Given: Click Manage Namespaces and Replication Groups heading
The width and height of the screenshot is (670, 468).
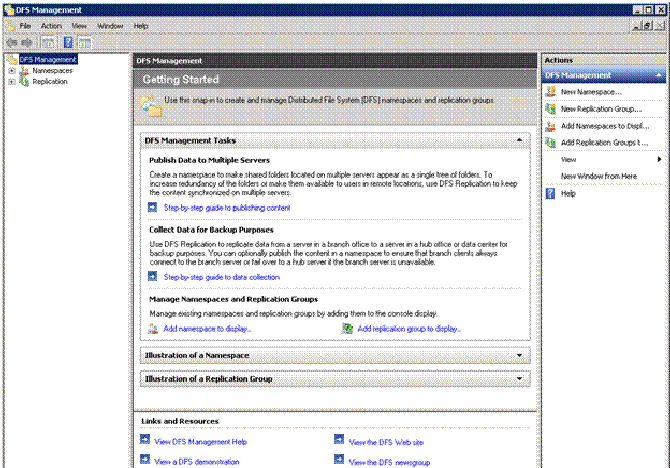Looking at the screenshot, I should (233, 299).
